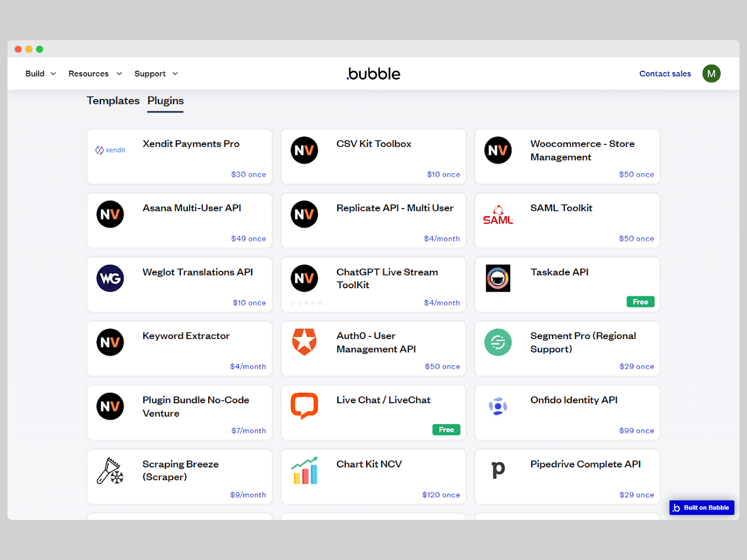
Task: Click the $10 once price on CSV Kit Toolbox
Action: [443, 175]
